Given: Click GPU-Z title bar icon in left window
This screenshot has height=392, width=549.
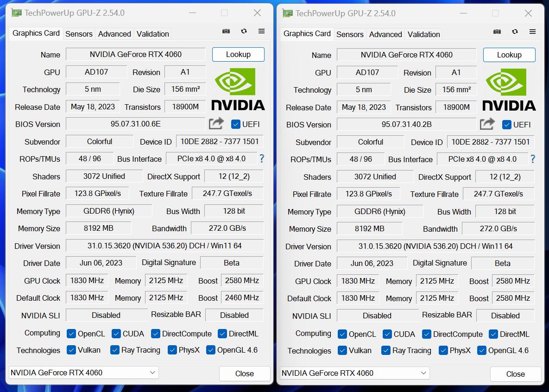Looking at the screenshot, I should click(x=16, y=13).
